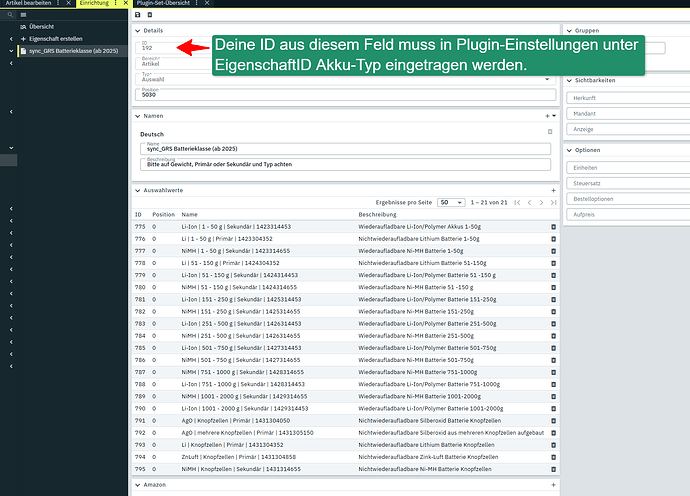
Task: Delete the Deutsch name entry
Action: [x=549, y=132]
